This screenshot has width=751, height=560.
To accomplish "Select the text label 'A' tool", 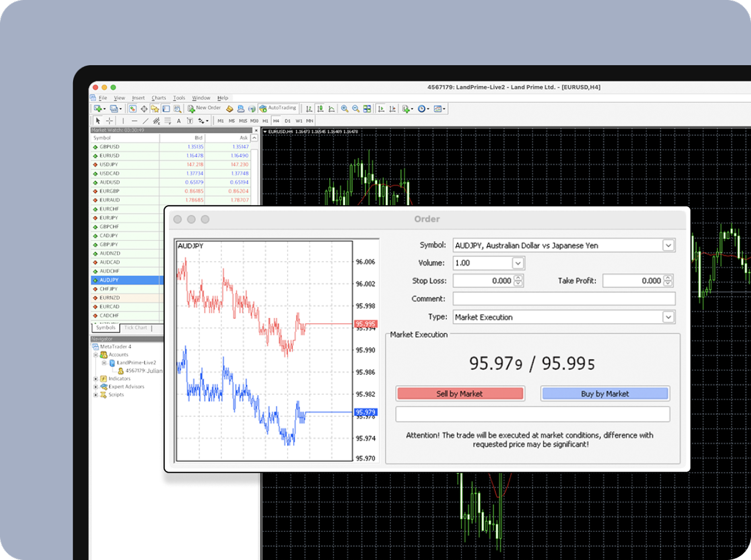I will coord(179,121).
